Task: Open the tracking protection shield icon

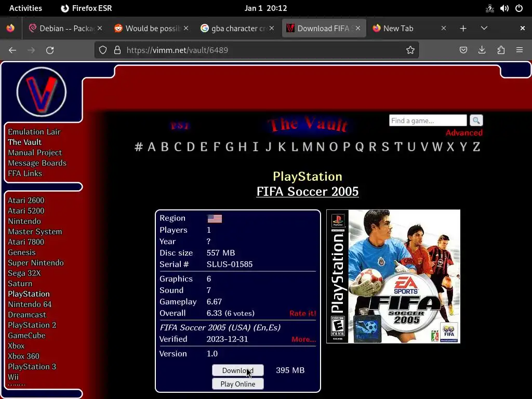Action: pos(103,50)
